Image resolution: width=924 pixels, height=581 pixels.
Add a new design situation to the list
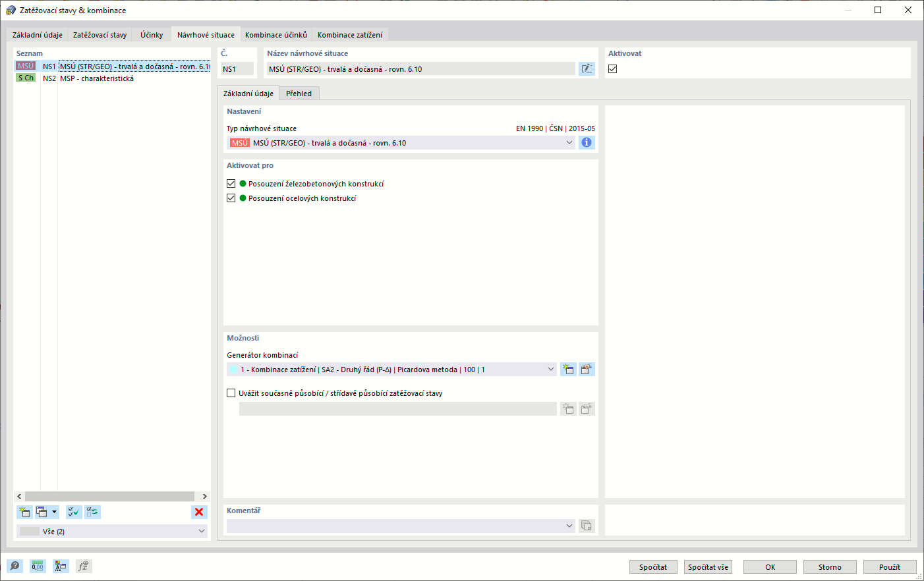pos(24,512)
